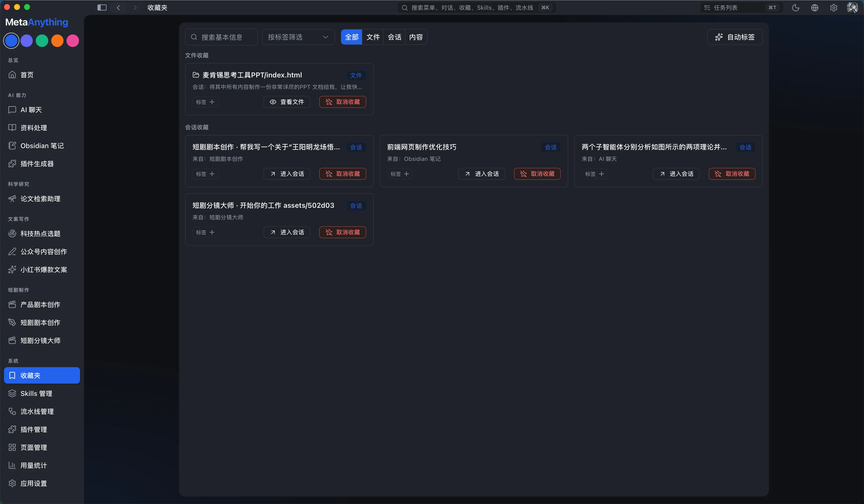Toggle the sidebar panel icon
Image resolution: width=864 pixels, height=504 pixels.
point(102,7)
